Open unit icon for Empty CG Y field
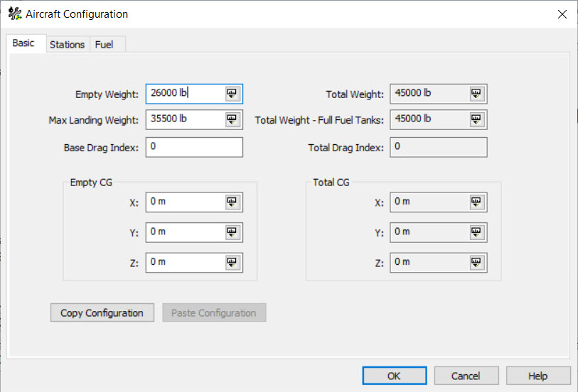The image size is (578, 392). point(232,232)
